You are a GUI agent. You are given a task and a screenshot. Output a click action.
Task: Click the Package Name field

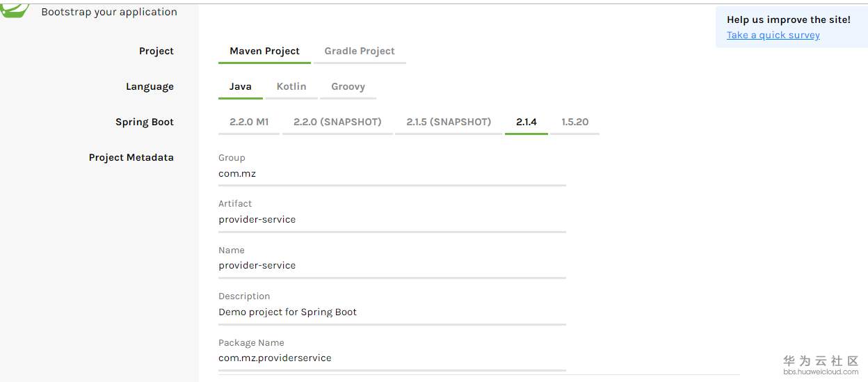pos(392,358)
